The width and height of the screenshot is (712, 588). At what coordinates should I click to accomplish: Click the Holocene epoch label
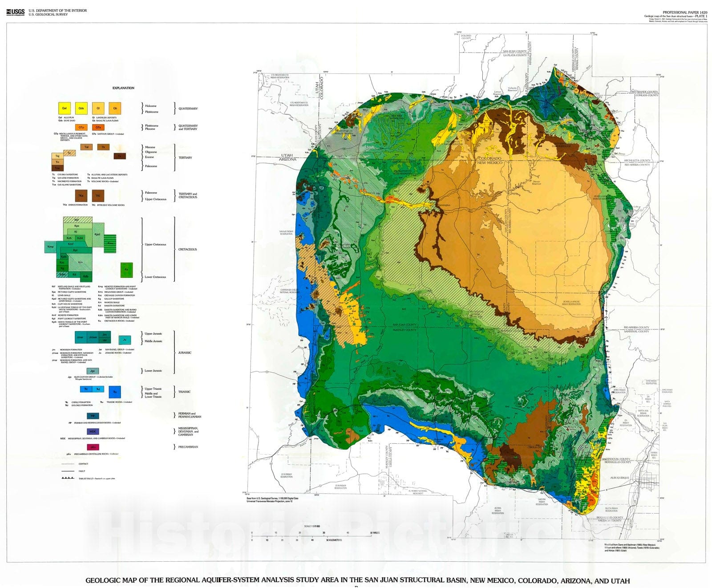pos(151,106)
